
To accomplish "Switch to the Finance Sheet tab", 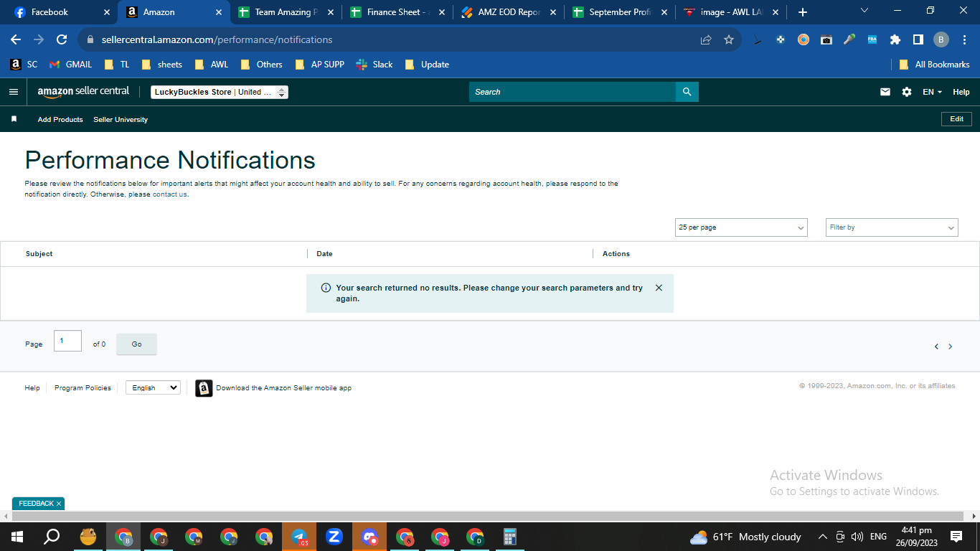I will pyautogui.click(x=398, y=12).
